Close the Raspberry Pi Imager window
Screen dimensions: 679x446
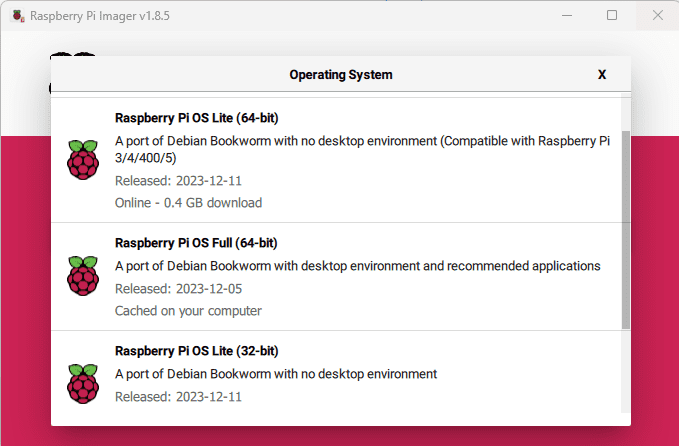coord(656,16)
